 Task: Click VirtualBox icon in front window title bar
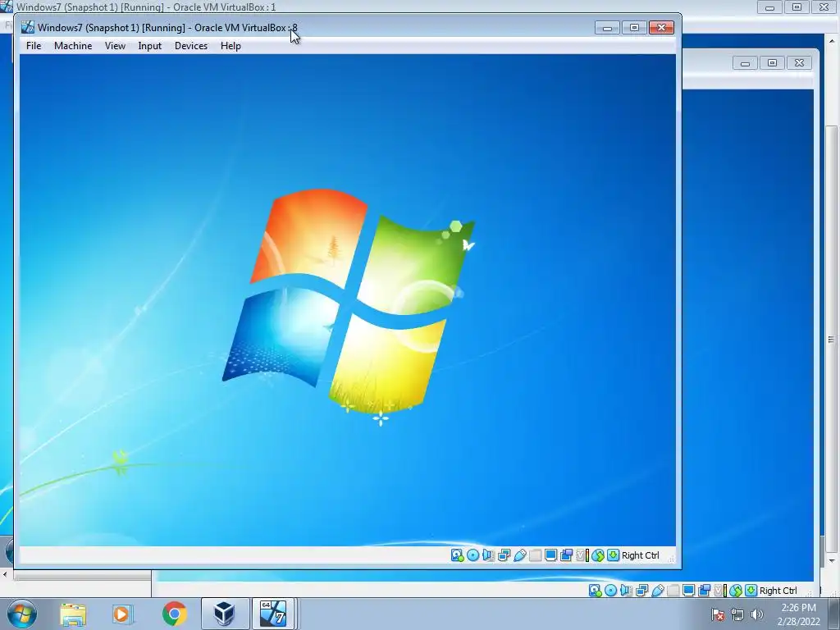click(x=27, y=27)
